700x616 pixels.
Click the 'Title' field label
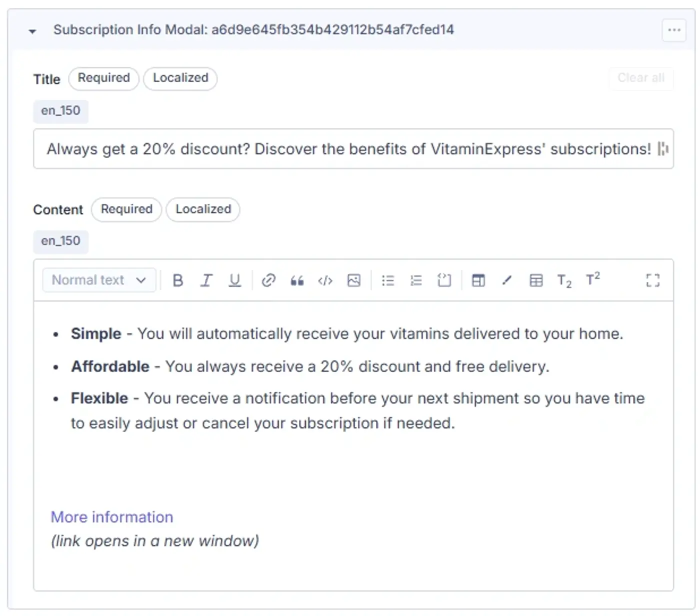tap(46, 79)
